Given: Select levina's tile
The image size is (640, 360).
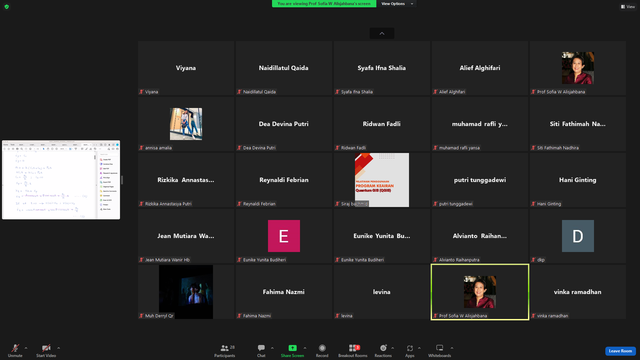Looking at the screenshot, I should tap(382, 291).
